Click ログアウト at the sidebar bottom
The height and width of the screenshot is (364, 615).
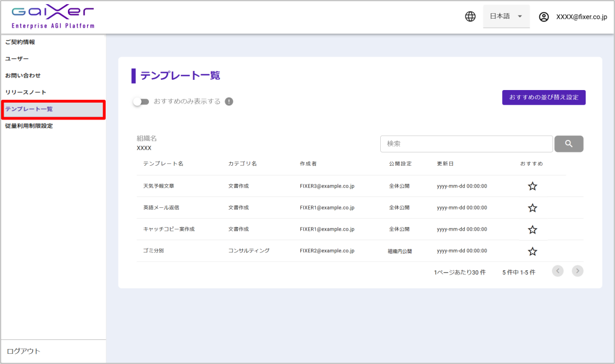pyautogui.click(x=23, y=351)
